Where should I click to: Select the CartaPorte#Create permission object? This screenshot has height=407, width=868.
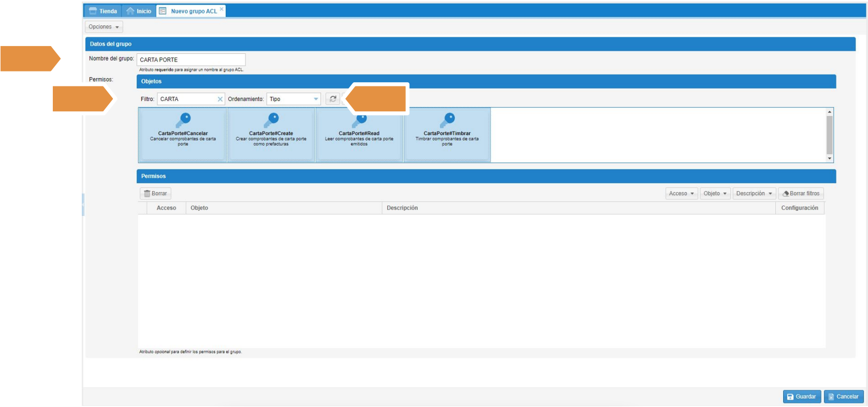271,134
